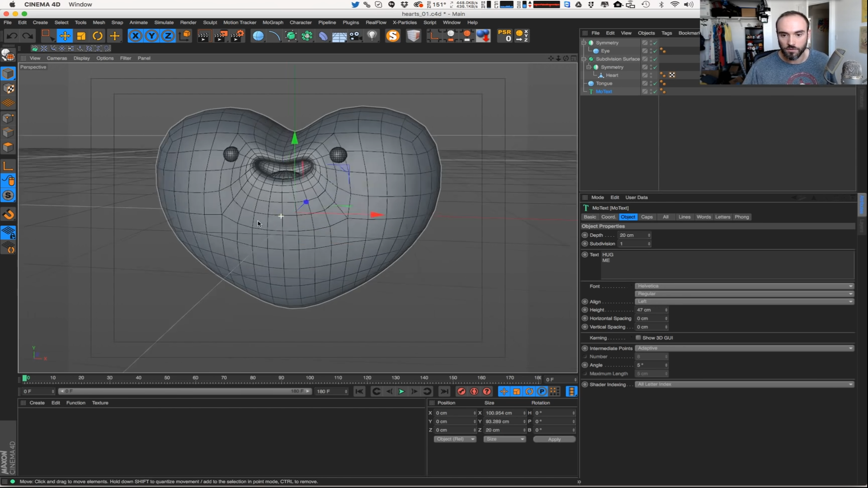Click the Camera object icon
This screenshot has height=488, width=868.
(356, 36)
